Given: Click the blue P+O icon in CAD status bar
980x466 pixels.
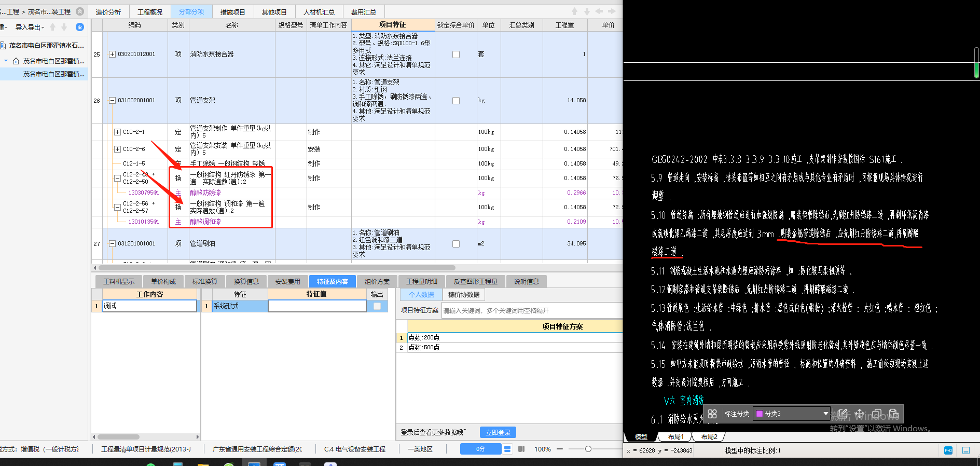Looking at the screenshot, I should pyautogui.click(x=948, y=450).
